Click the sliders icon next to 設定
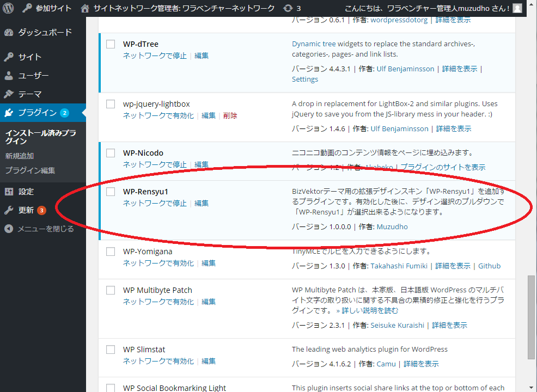537x392 pixels. click(x=9, y=192)
